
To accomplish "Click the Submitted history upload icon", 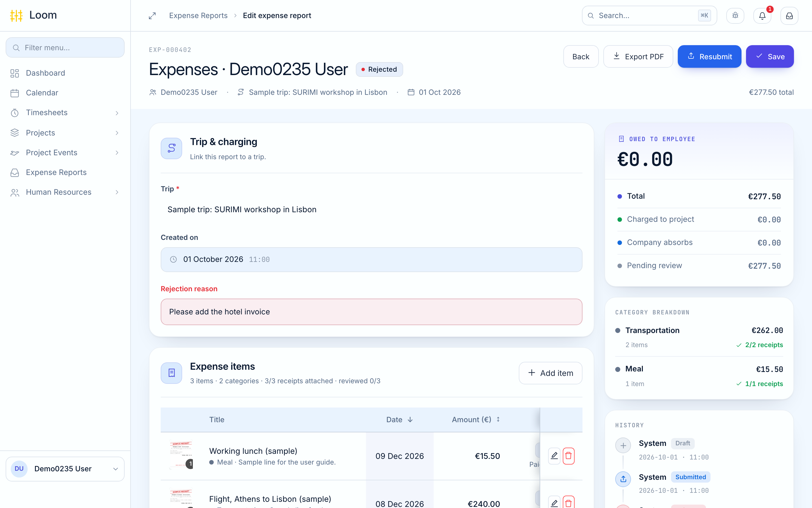I will 623,479.
